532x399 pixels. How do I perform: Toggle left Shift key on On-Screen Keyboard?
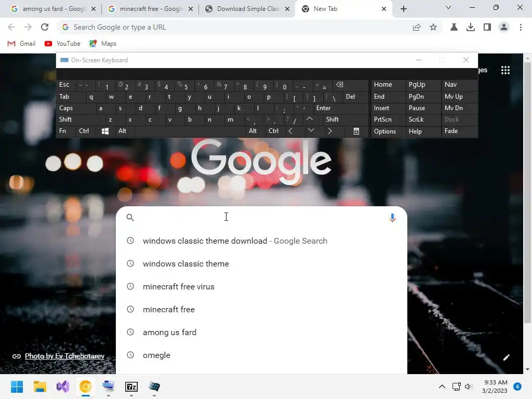(x=81, y=119)
